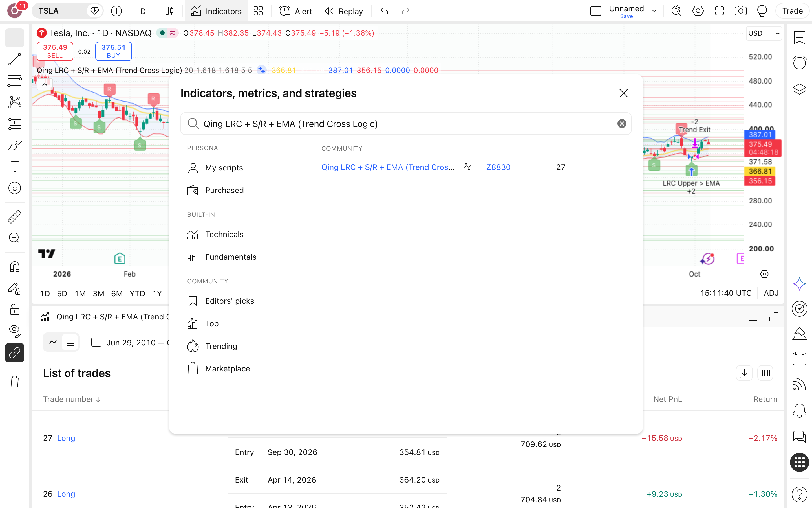Viewport: 812px width, 508px height.
Task: Clear the indicator search field
Action: coord(622,124)
